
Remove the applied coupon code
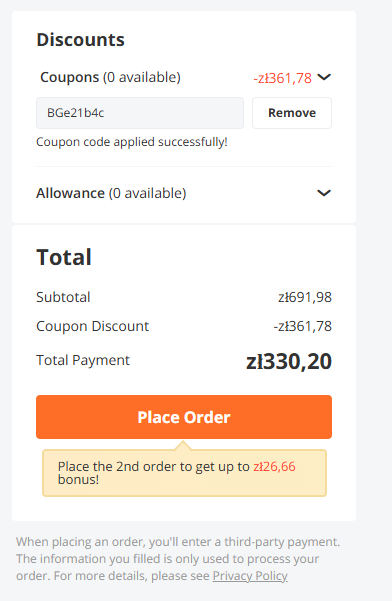(x=292, y=113)
